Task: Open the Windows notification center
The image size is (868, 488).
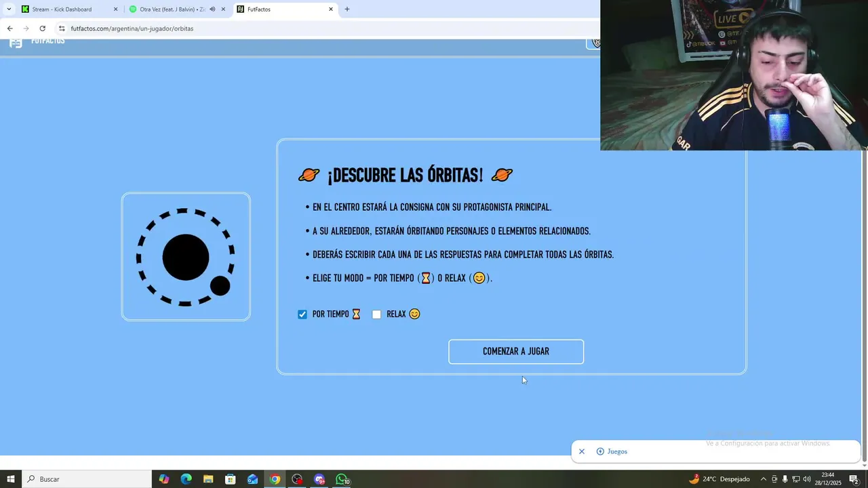Action: (854, 479)
